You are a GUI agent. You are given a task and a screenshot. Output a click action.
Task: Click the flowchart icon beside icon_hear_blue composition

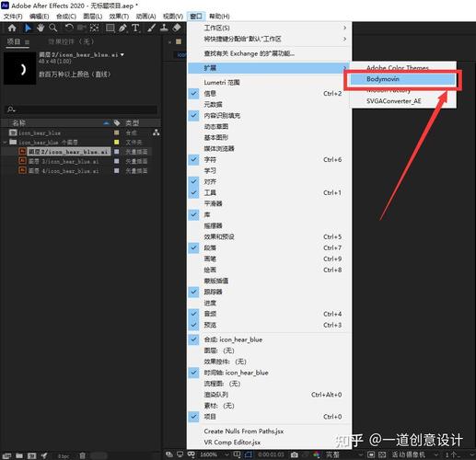click(x=157, y=132)
